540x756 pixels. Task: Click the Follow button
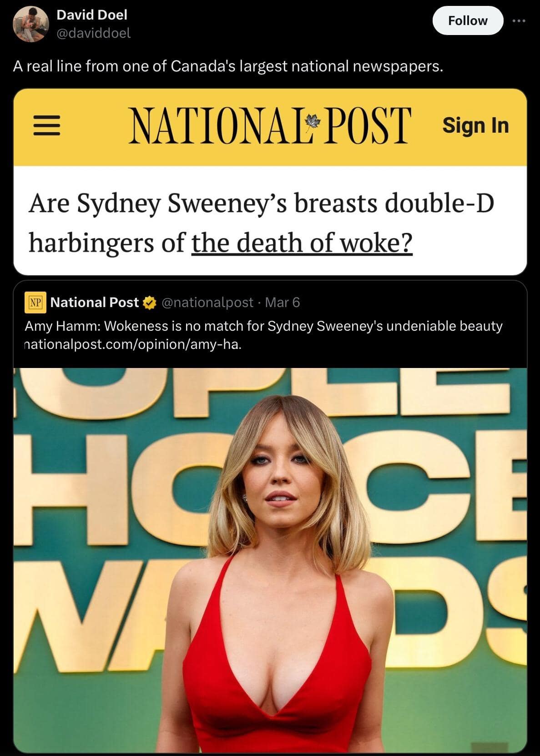tap(467, 20)
